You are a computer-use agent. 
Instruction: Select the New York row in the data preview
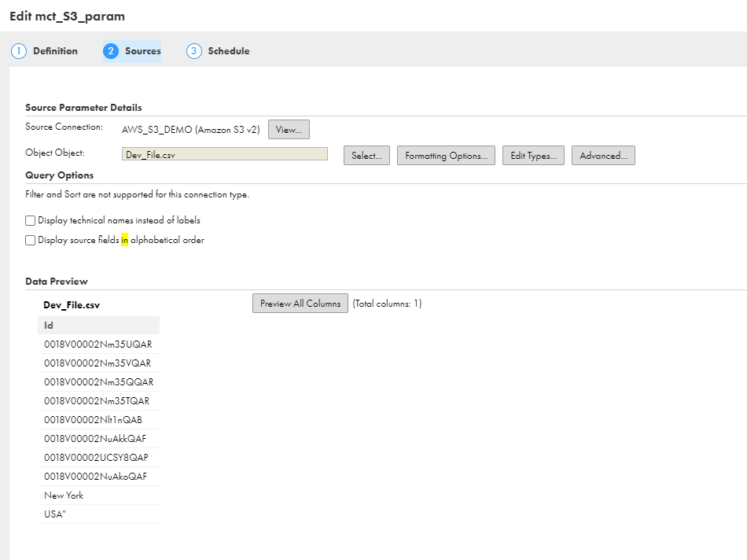(98, 496)
